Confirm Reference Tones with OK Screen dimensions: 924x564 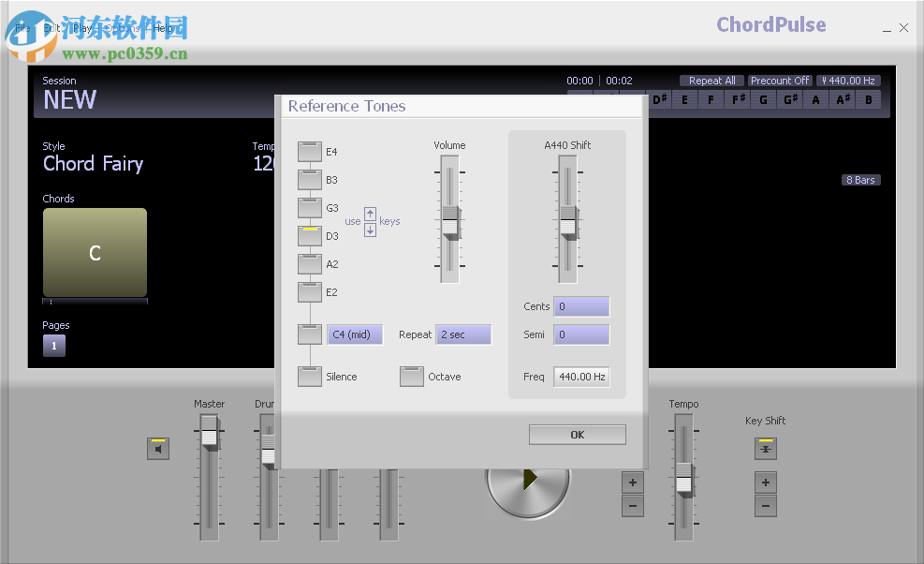[577, 434]
